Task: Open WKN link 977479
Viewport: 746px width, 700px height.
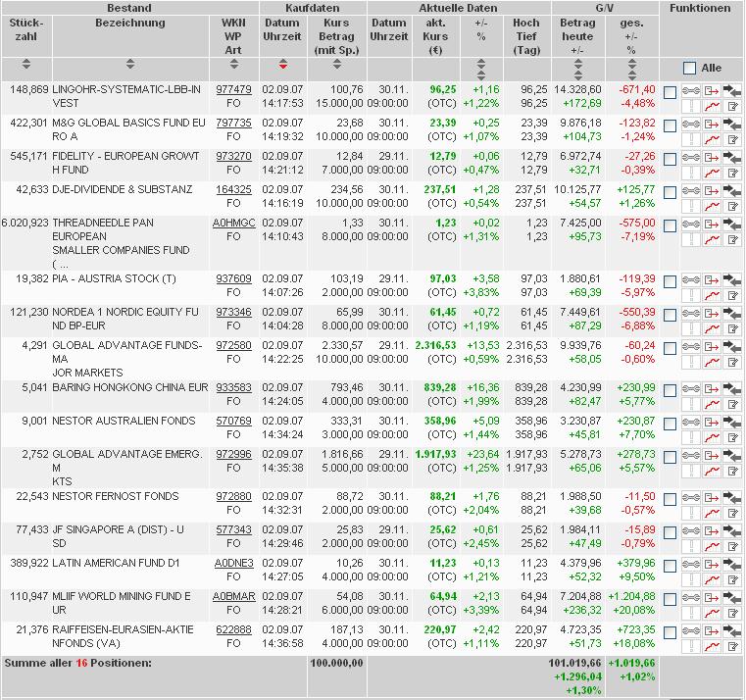Action: click(233, 89)
